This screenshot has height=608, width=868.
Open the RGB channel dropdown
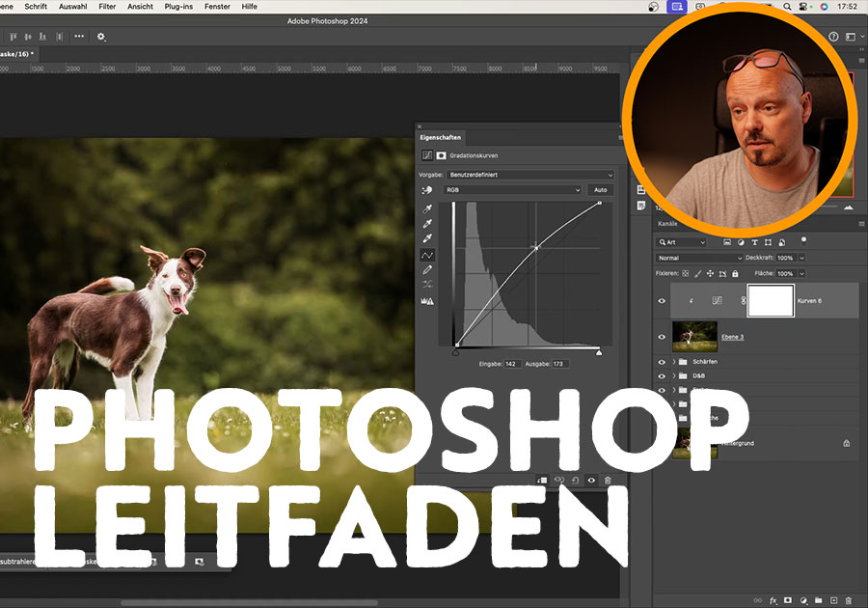click(x=512, y=190)
